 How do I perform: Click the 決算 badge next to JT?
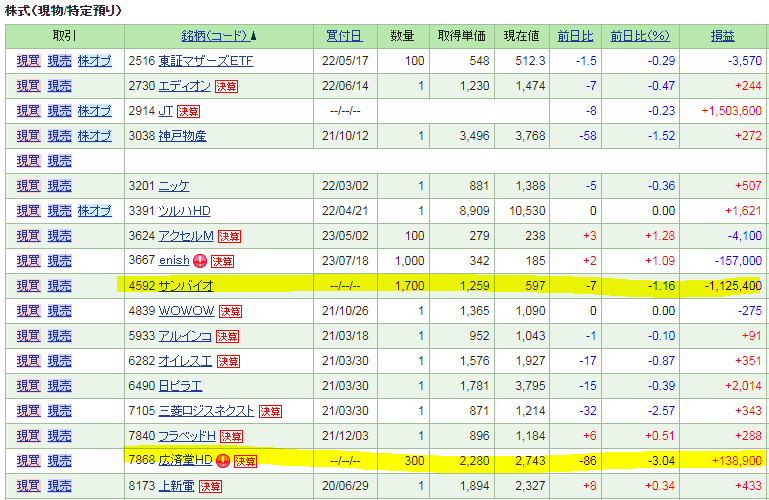click(x=188, y=112)
